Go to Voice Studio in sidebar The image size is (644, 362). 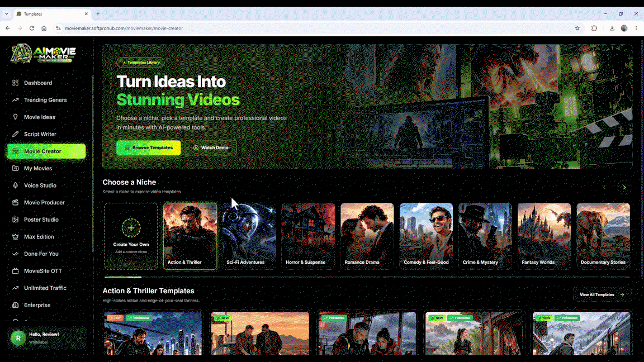(x=46, y=185)
